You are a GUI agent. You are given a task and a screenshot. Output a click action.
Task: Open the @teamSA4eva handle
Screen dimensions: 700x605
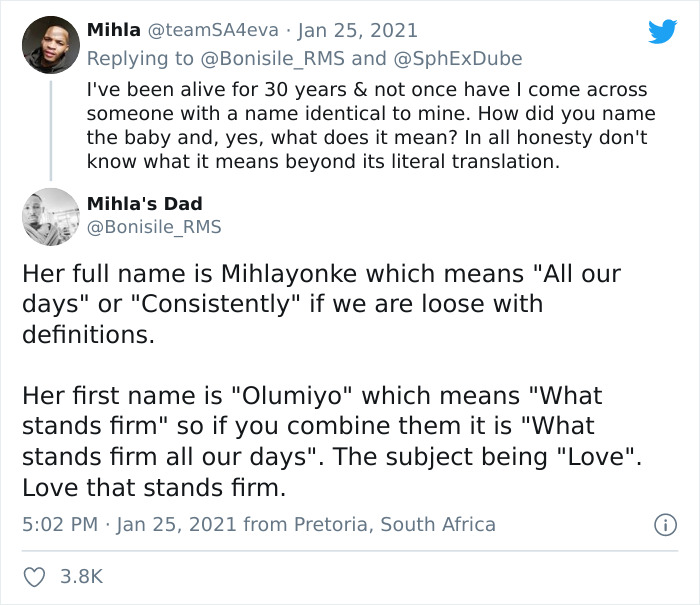tap(213, 30)
